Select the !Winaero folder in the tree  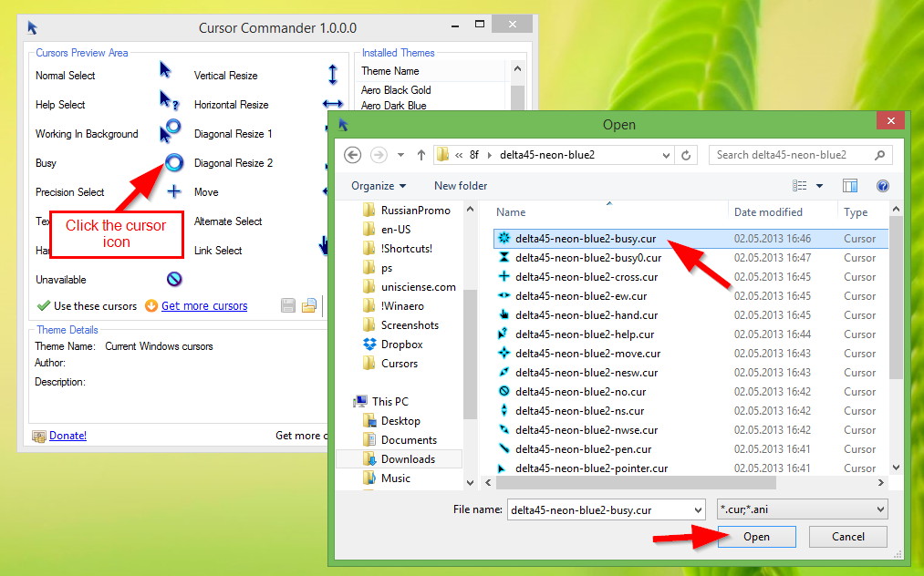click(x=402, y=305)
